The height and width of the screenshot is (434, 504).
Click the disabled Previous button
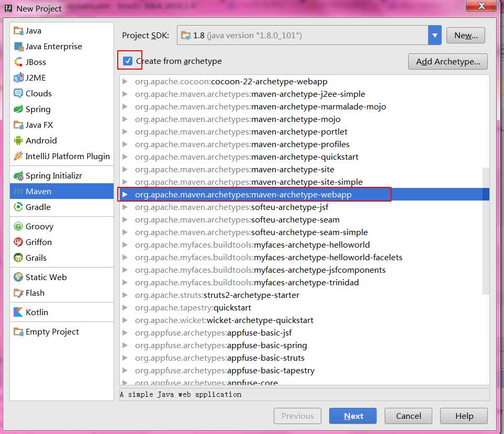297,416
